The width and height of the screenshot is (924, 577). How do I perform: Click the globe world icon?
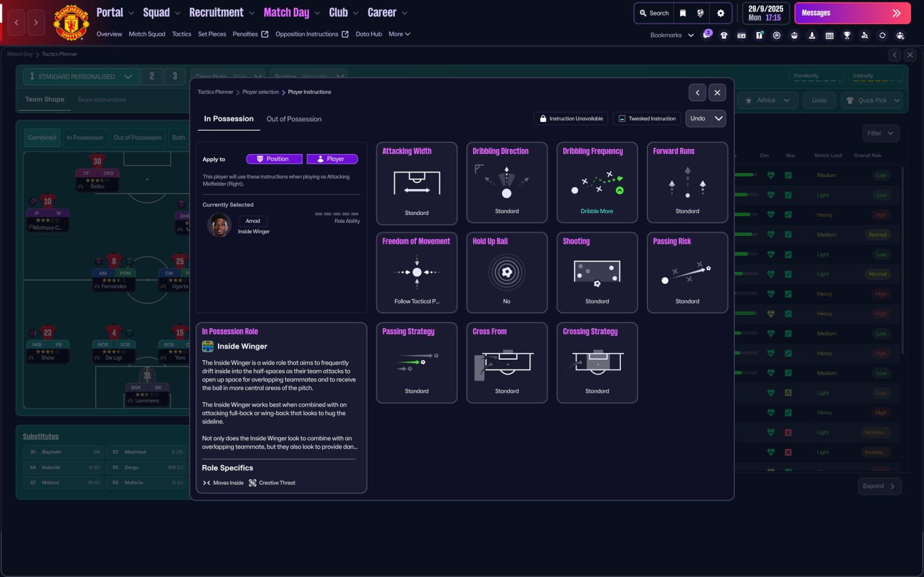pos(700,13)
